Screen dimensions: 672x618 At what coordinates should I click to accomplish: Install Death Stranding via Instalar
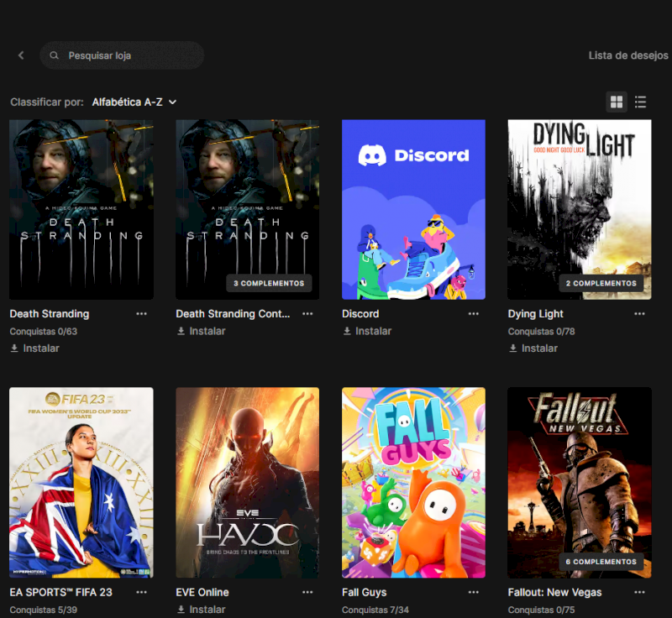pos(34,348)
